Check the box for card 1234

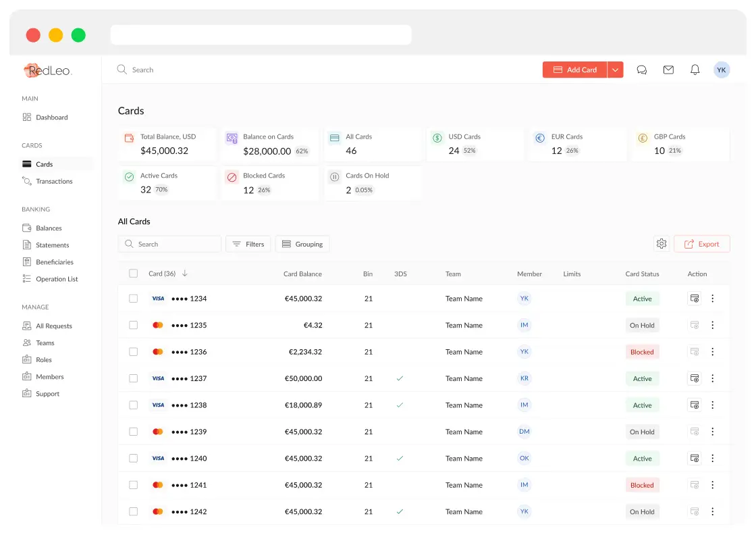pos(134,299)
